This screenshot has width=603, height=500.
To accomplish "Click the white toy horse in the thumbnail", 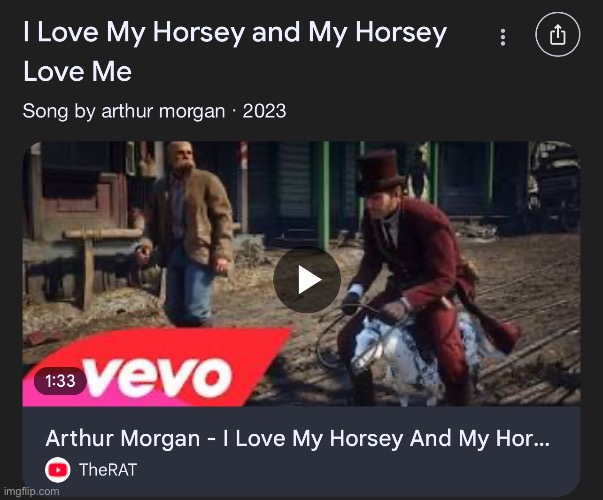I will point(408,352).
